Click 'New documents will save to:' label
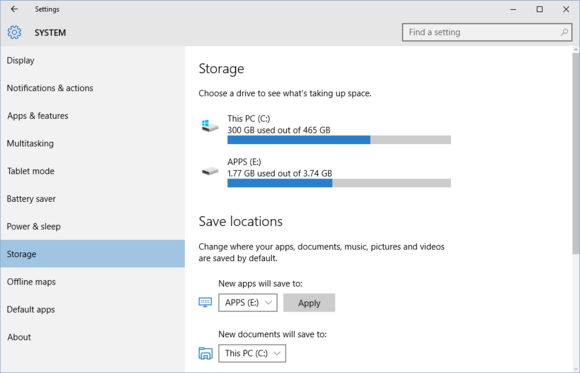This screenshot has height=373, width=580. pyautogui.click(x=272, y=334)
